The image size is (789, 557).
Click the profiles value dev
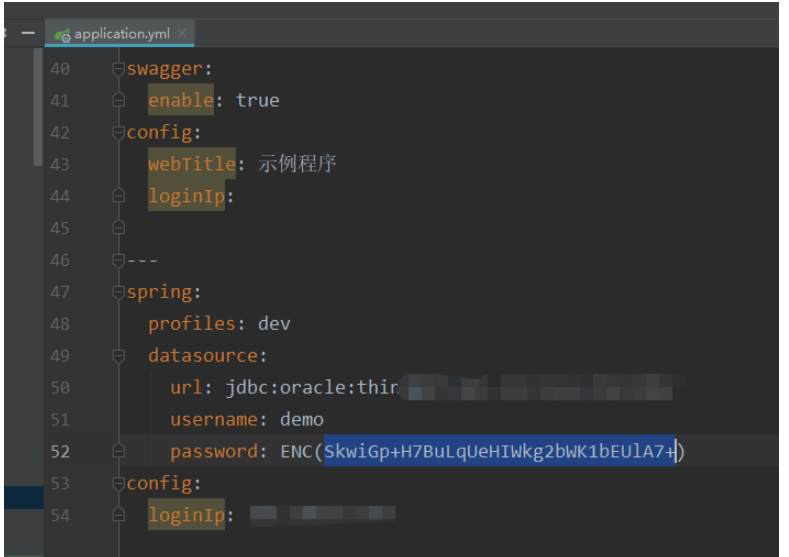coord(274,324)
